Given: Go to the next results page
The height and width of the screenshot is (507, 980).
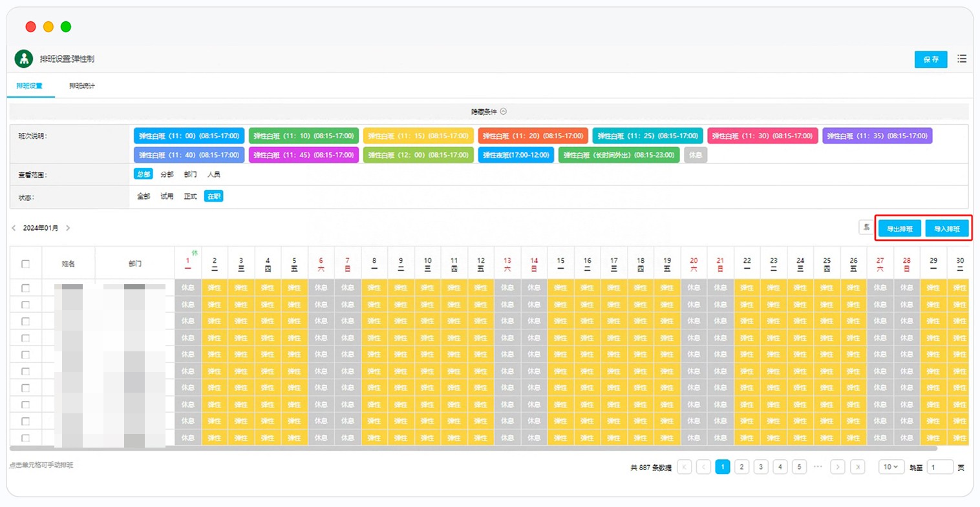Looking at the screenshot, I should coord(838,467).
